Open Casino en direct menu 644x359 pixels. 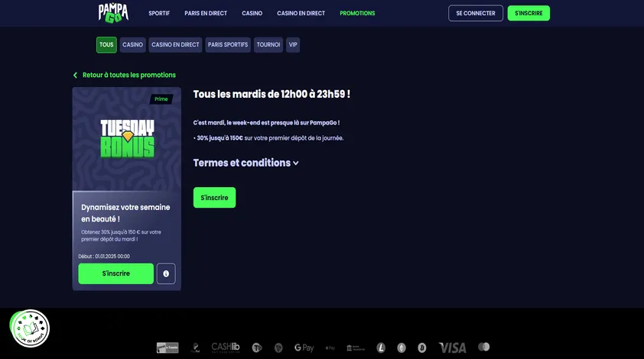coord(301,13)
